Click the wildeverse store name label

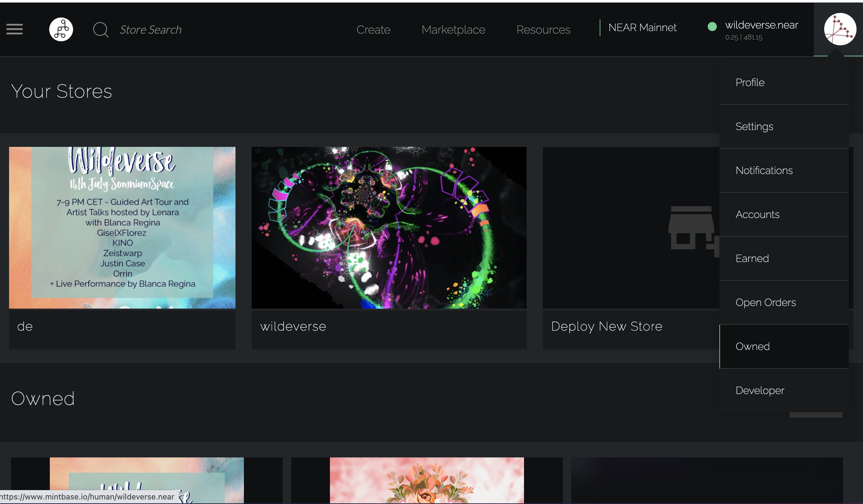293,327
